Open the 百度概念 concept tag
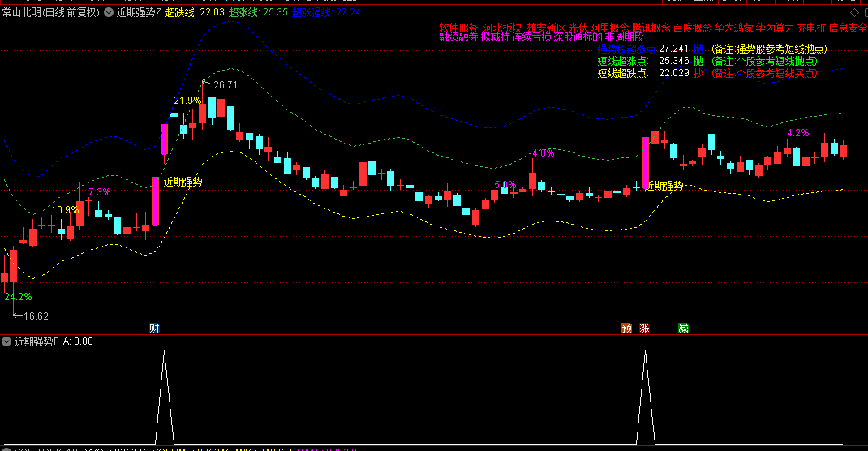Image resolution: width=868 pixels, height=451 pixels. pos(693,28)
